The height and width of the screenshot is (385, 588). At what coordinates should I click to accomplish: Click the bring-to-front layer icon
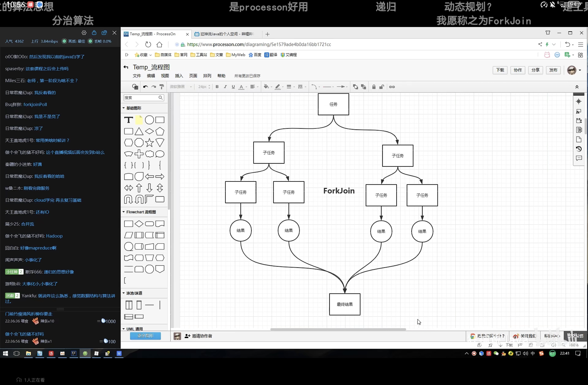355,87
